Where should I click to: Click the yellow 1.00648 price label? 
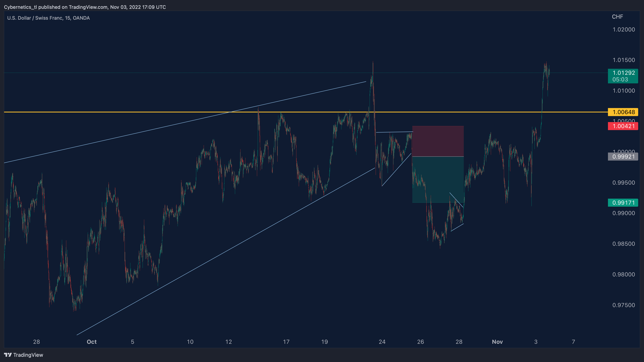point(623,112)
